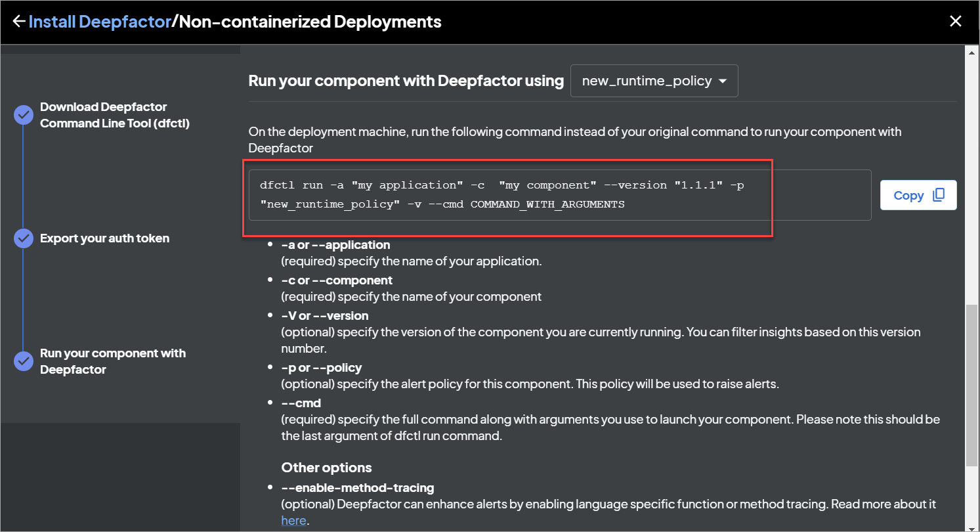The width and height of the screenshot is (980, 532).
Task: Open the Install Deepfactor breadcrumb link
Action: point(100,22)
